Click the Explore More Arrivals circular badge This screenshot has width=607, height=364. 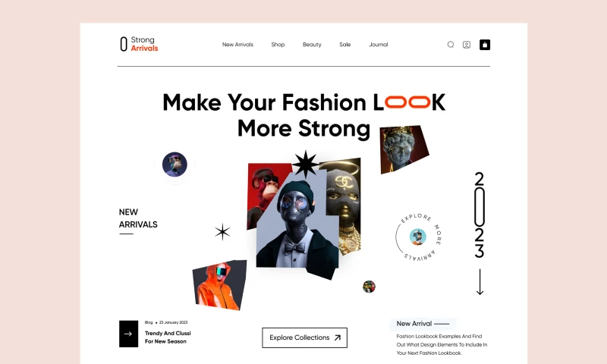(418, 237)
